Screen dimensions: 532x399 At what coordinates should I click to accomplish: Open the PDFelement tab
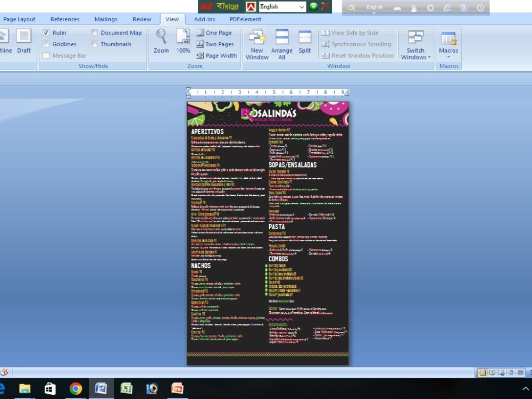[x=245, y=19]
